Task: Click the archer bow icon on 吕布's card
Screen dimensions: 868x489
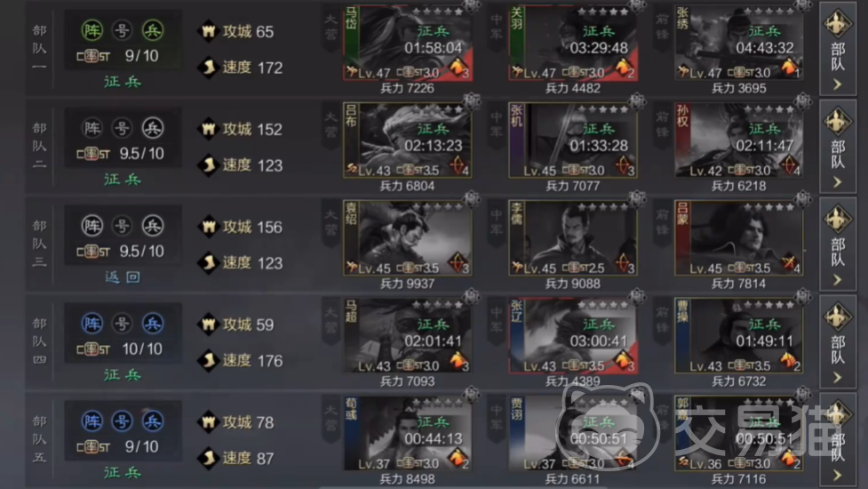Action: click(458, 165)
